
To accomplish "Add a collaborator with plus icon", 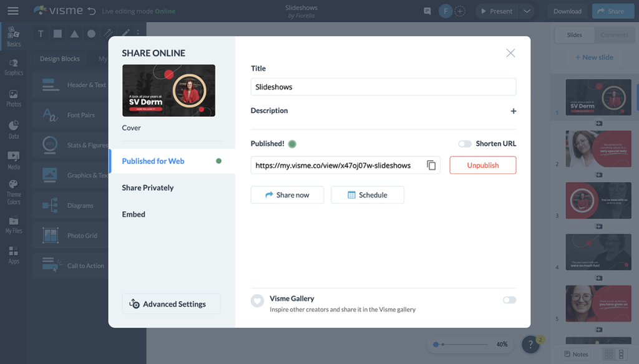I will [460, 11].
